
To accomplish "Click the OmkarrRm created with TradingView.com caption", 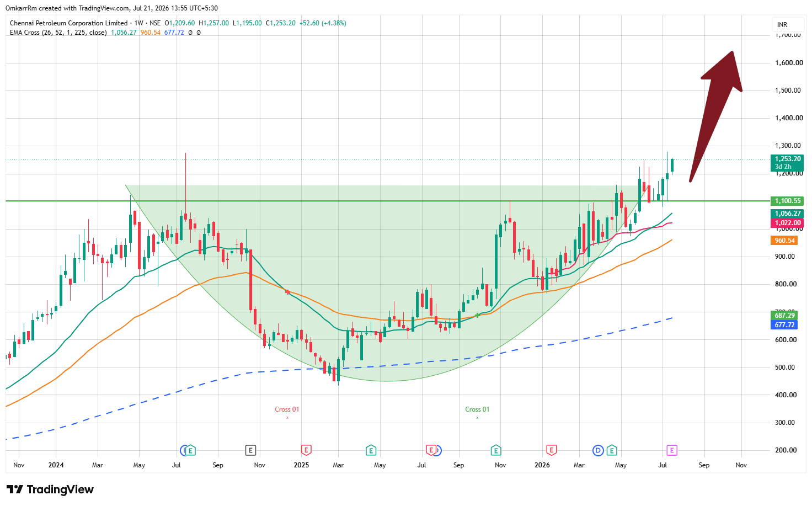I will (x=111, y=8).
